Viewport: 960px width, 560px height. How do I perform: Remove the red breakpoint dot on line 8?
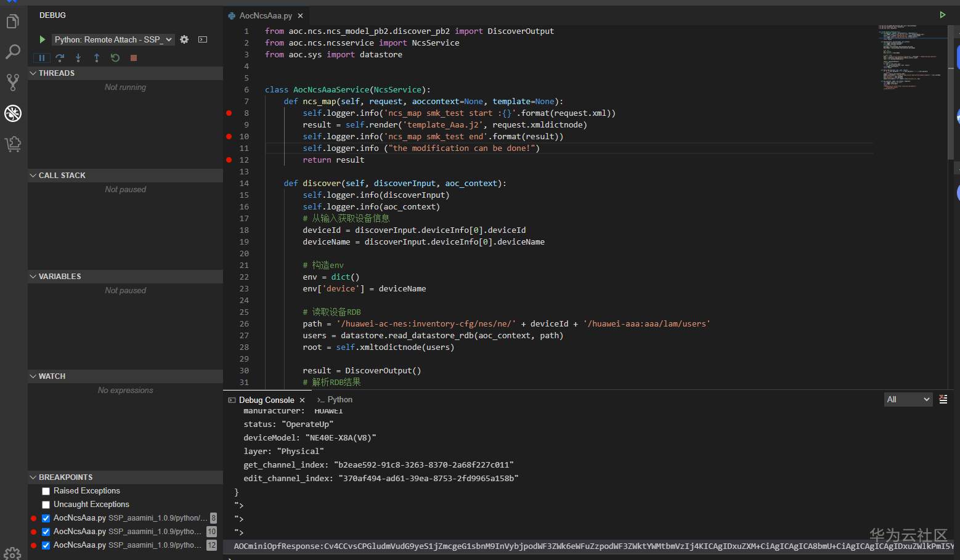click(229, 113)
